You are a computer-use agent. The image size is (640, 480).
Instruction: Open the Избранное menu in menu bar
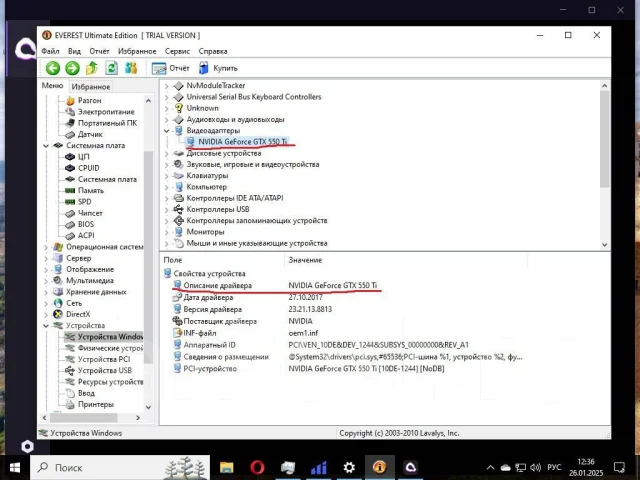tap(137, 51)
